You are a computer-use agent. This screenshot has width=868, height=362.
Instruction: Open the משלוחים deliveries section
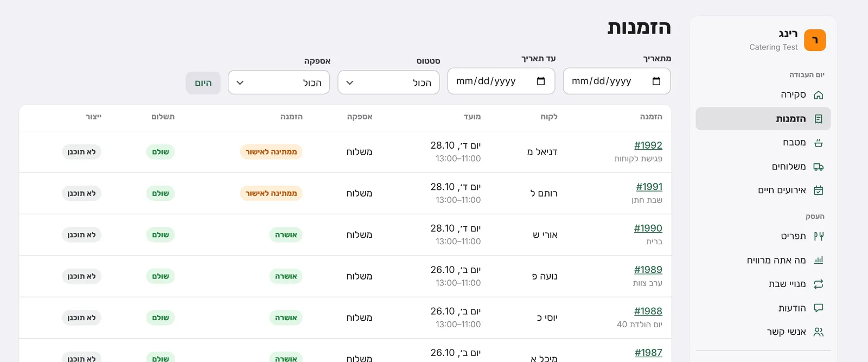[x=763, y=167]
